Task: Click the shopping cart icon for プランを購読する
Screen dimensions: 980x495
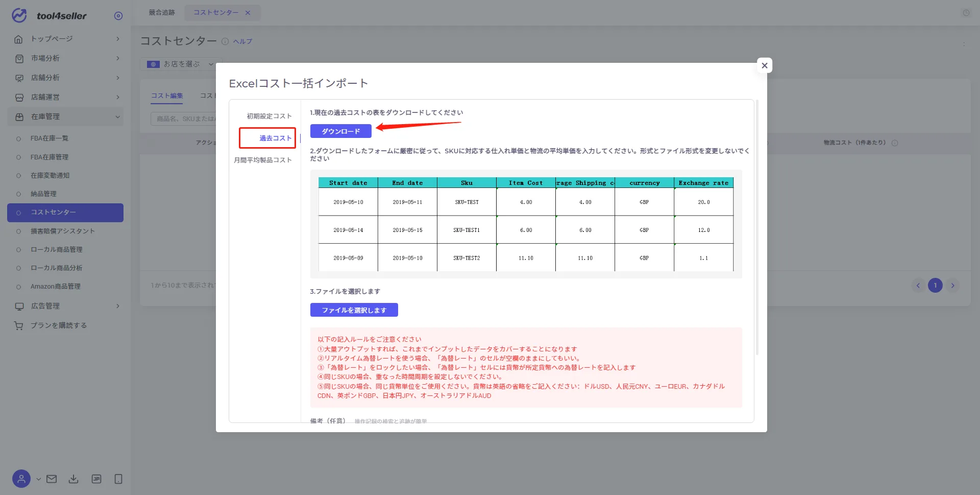Action: coord(19,325)
